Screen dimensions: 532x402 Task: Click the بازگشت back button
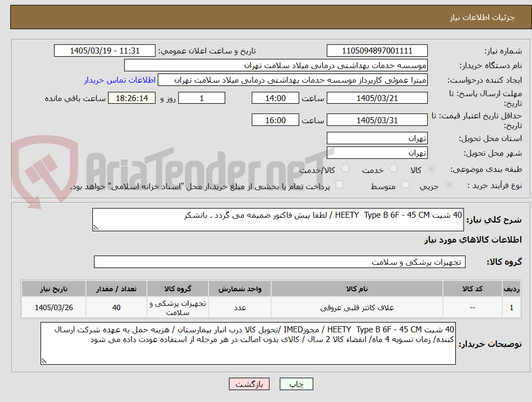(x=249, y=384)
